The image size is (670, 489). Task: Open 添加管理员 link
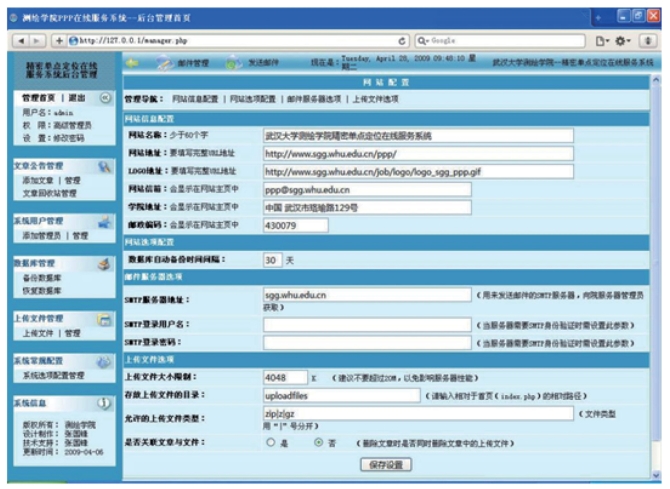(x=41, y=236)
